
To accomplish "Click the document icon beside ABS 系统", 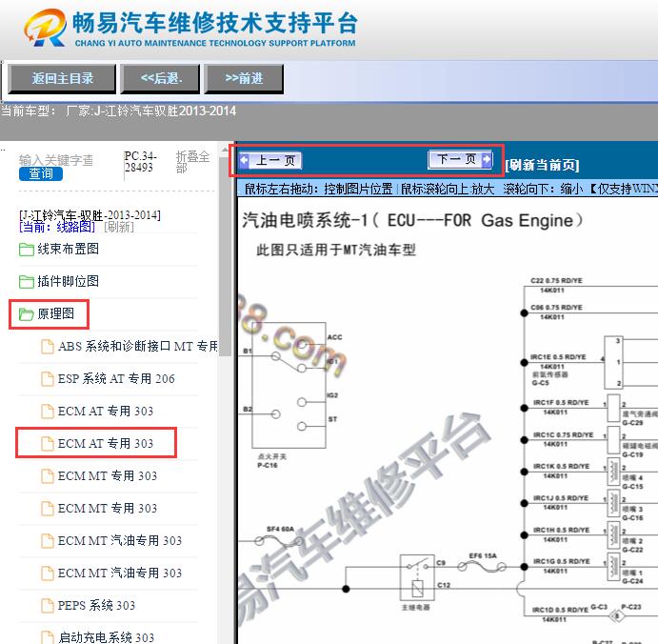I will point(48,347).
